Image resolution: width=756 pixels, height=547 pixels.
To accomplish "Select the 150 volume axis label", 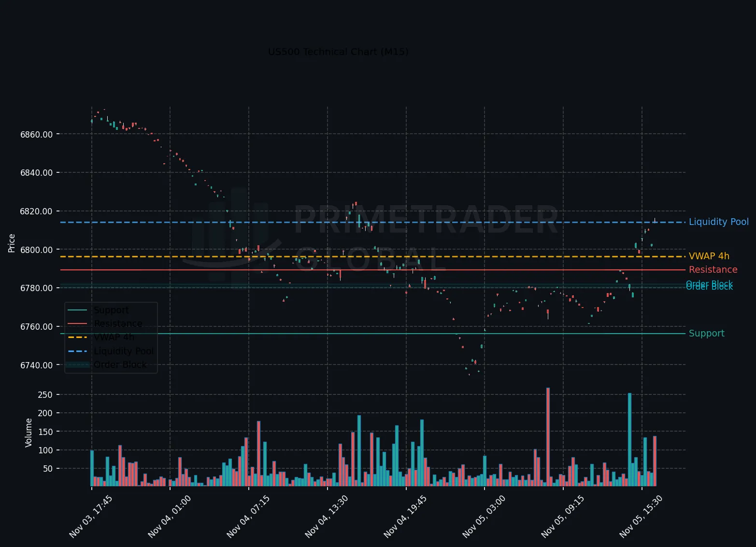I will pos(45,432).
